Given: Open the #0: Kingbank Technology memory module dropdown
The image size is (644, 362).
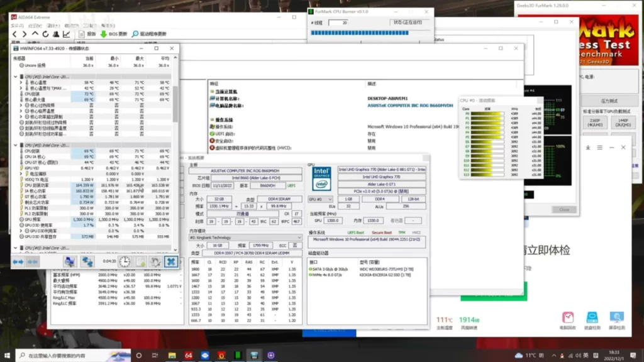Looking at the screenshot, I should [245, 238].
